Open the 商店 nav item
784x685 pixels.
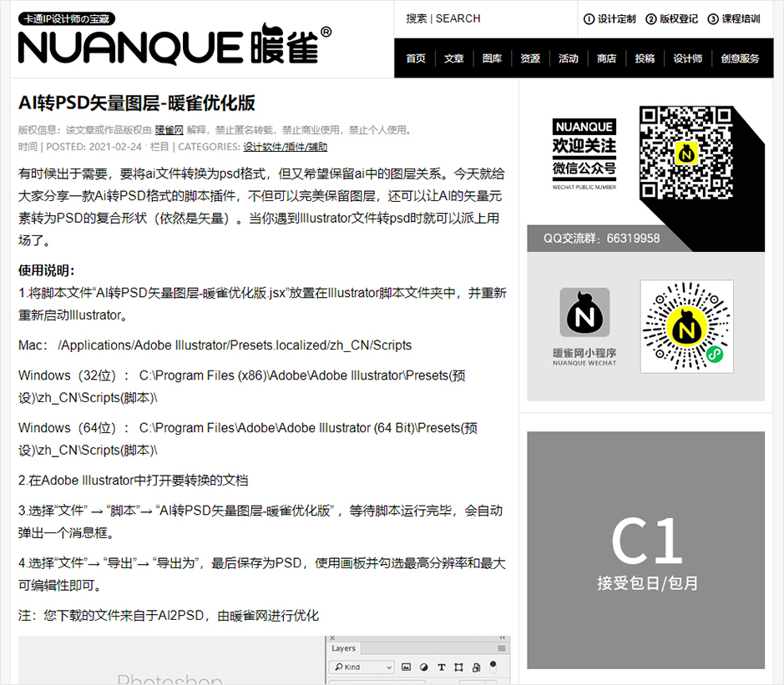(606, 58)
